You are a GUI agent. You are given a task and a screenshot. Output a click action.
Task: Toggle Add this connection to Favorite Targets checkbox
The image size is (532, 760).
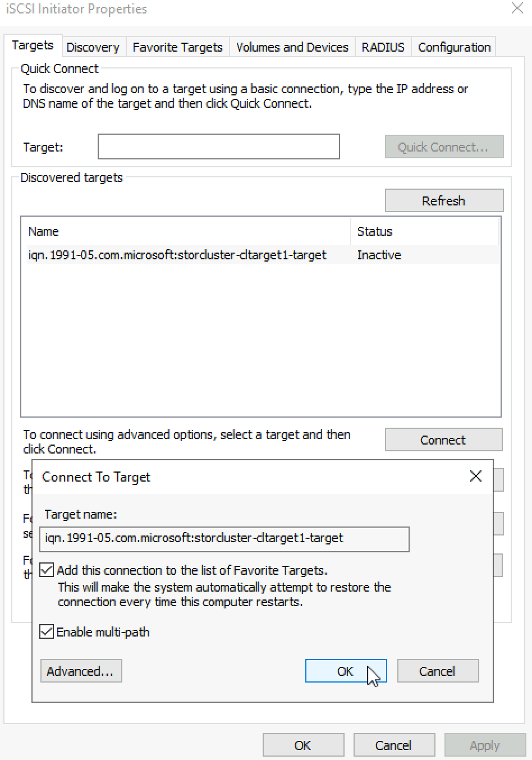coord(47,571)
